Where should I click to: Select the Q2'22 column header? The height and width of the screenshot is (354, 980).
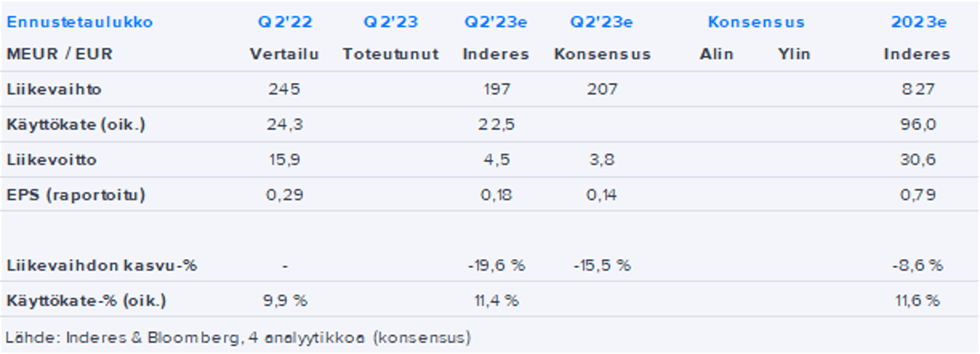point(285,22)
